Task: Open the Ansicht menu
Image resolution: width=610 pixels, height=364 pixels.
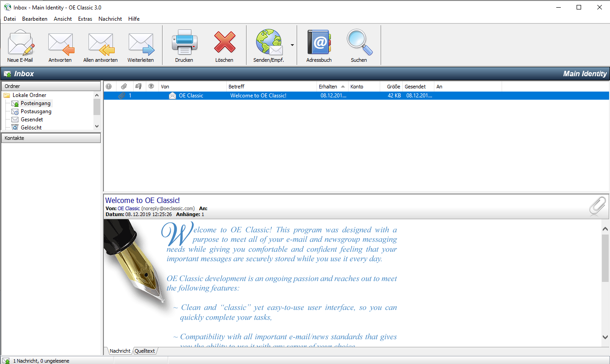Action: click(63, 19)
